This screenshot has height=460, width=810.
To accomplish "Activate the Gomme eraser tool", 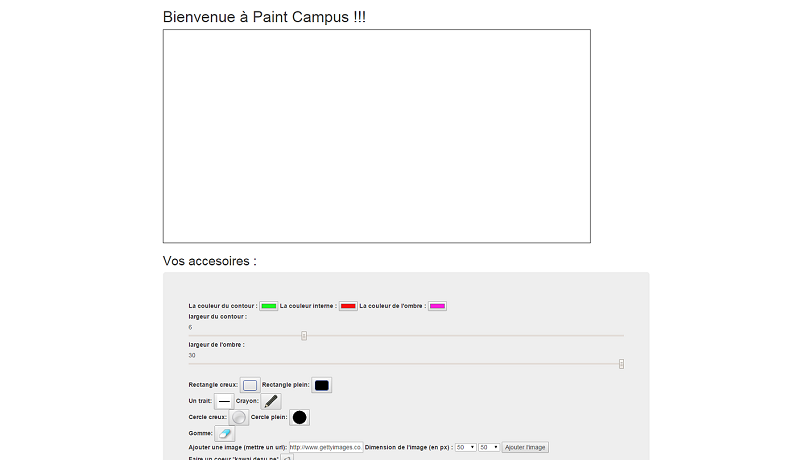I will coord(225,433).
